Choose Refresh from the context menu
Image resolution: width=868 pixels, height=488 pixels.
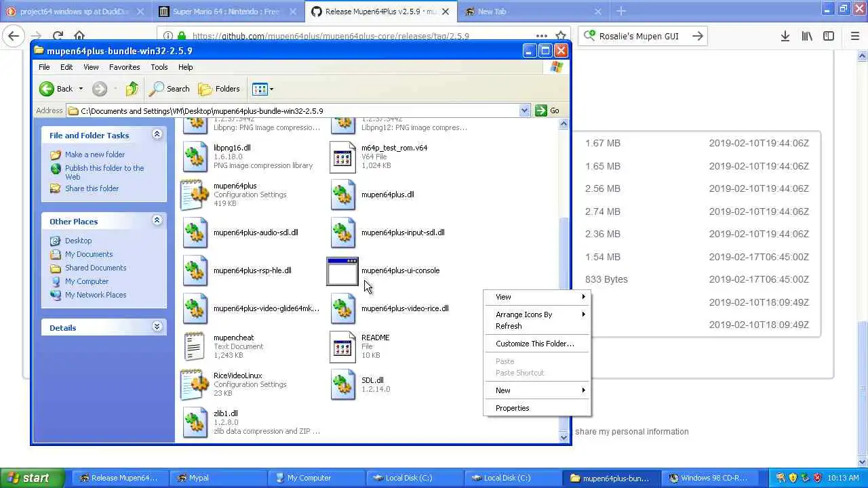click(x=537, y=326)
